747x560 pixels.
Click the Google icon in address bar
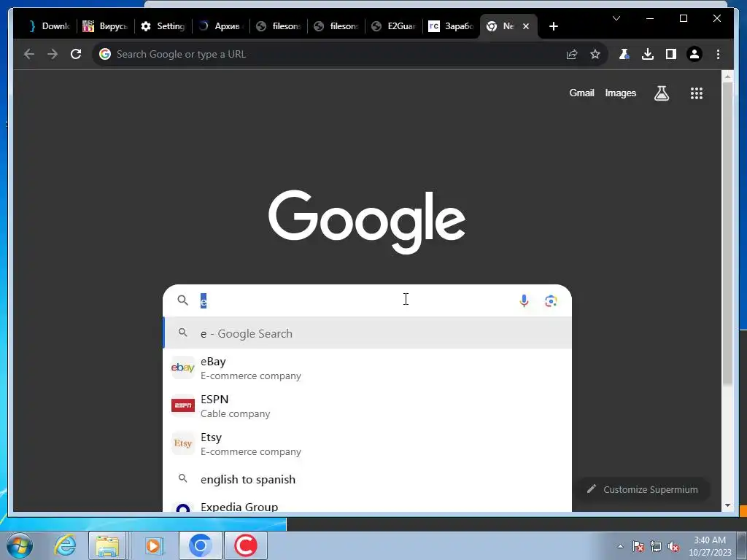[105, 54]
